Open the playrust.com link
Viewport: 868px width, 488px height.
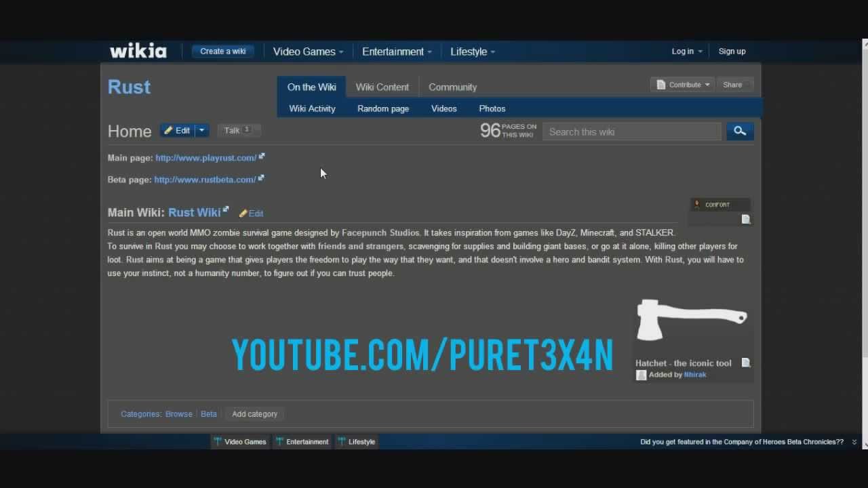(206, 158)
